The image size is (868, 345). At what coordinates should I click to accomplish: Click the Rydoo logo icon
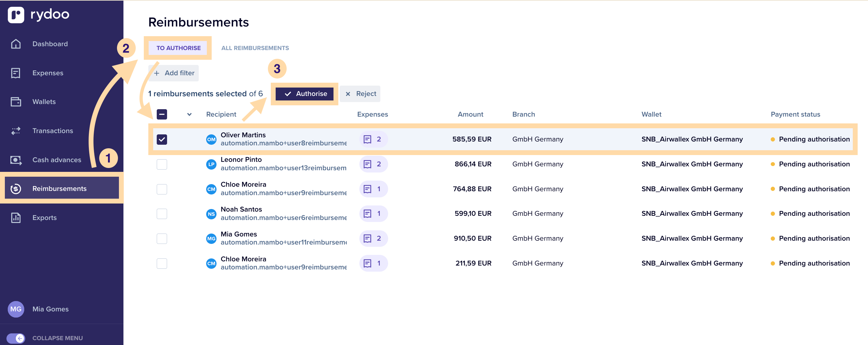point(16,15)
